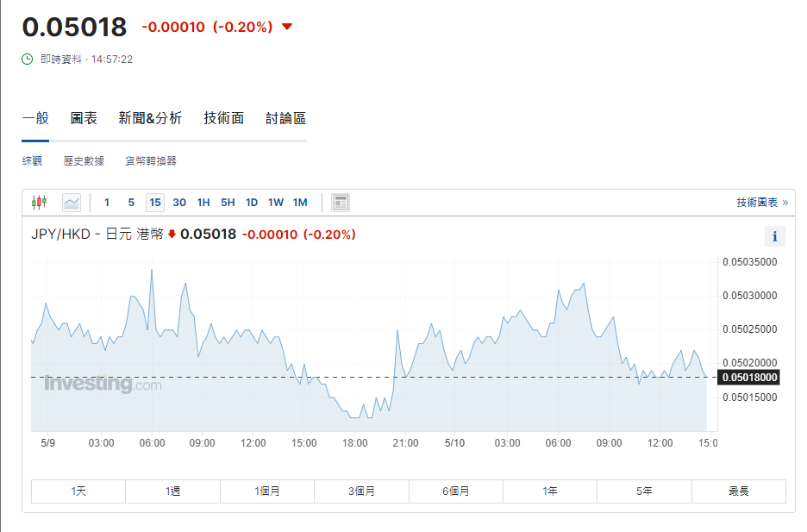Click the news overlay icon in chart toolbar
807x532 pixels.
click(341, 203)
